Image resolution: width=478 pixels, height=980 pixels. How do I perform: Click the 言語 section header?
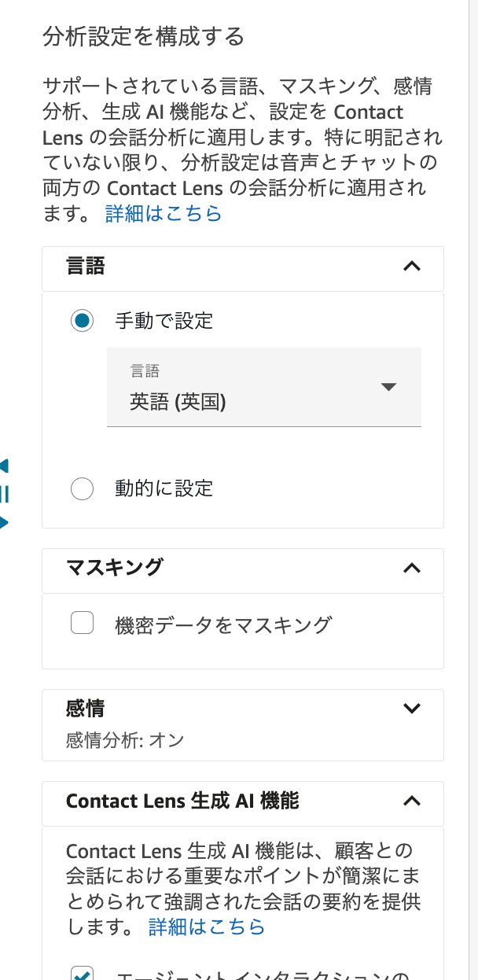click(86, 267)
